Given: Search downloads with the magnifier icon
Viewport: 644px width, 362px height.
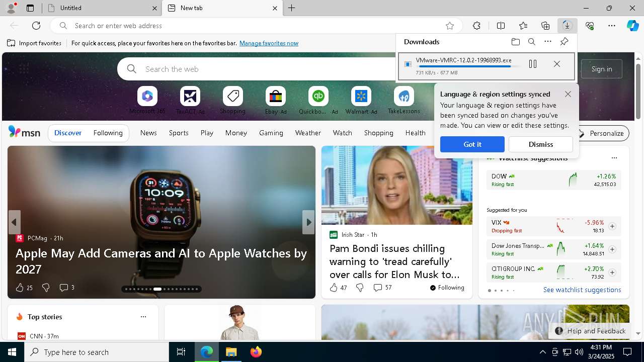Looking at the screenshot, I should click(x=531, y=42).
